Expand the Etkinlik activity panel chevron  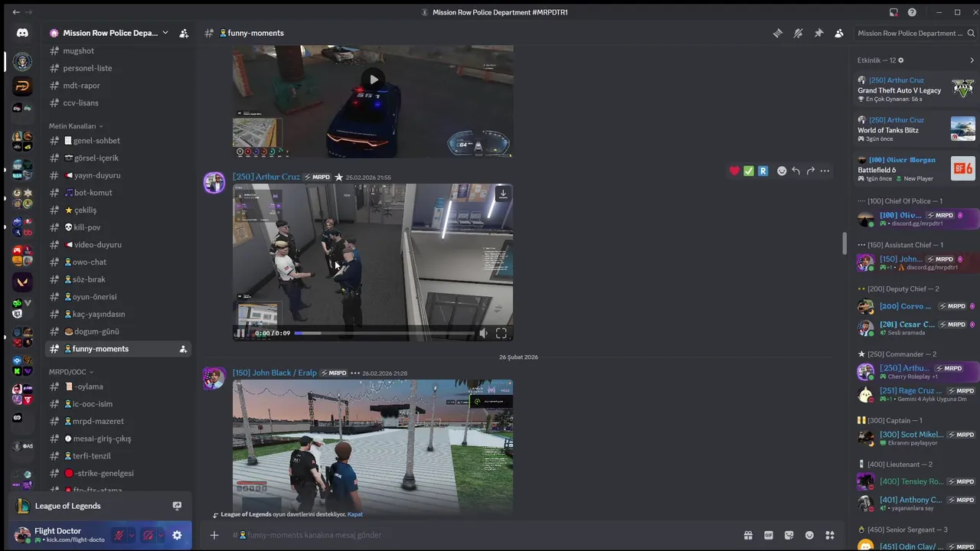[x=972, y=60]
